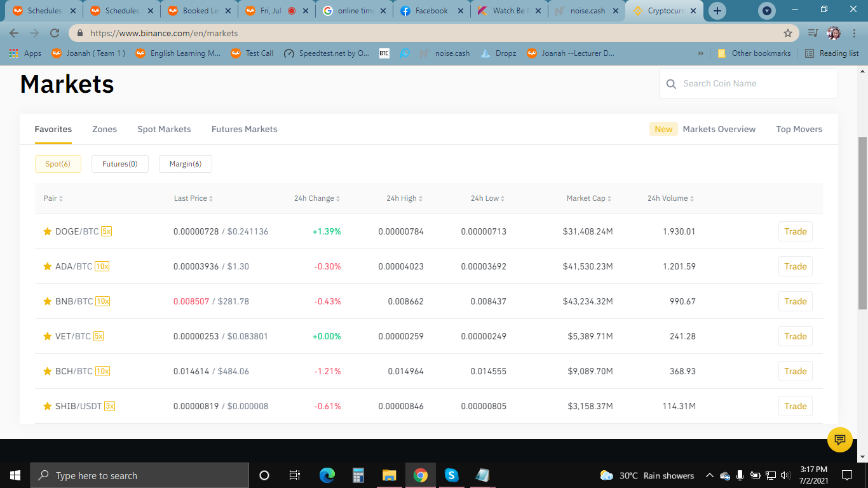Open Skype from the taskbar
This screenshot has height=488, width=868.
tap(451, 475)
